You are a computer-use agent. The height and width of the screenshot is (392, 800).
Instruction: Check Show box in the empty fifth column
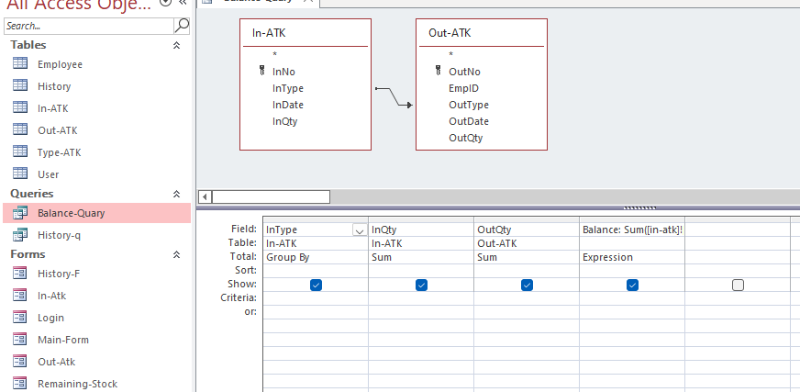pyautogui.click(x=738, y=285)
